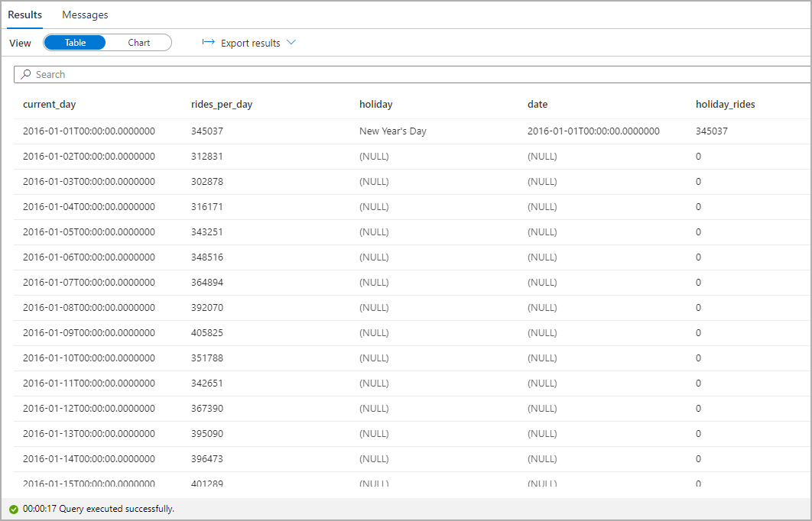
Task: Switch to the Messages tab
Action: click(x=85, y=15)
